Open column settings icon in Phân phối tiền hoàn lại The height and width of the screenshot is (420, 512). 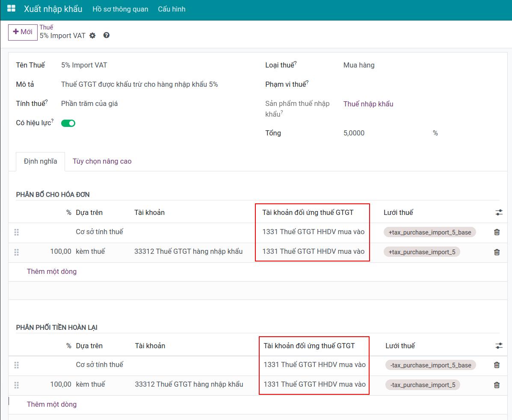[499, 346]
